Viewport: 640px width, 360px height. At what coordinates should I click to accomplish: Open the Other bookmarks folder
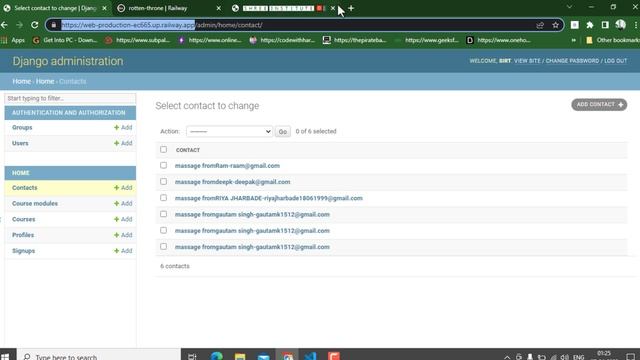[613, 40]
